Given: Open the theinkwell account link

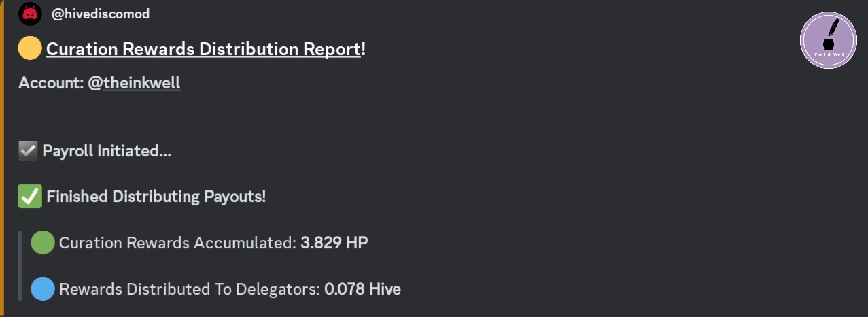Looking at the screenshot, I should click(142, 83).
